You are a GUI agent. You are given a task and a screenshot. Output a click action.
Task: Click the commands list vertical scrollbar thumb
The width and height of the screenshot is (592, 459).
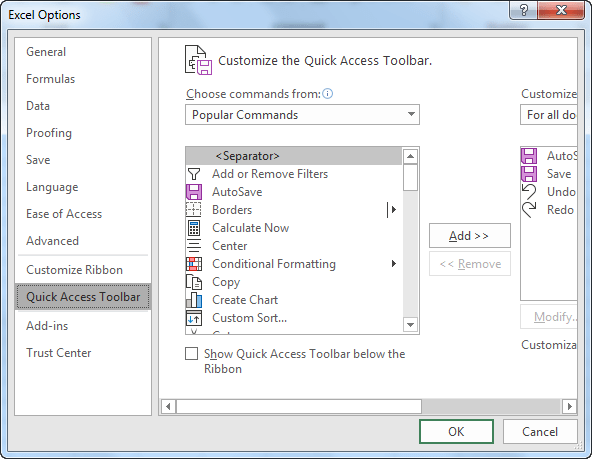(x=410, y=177)
